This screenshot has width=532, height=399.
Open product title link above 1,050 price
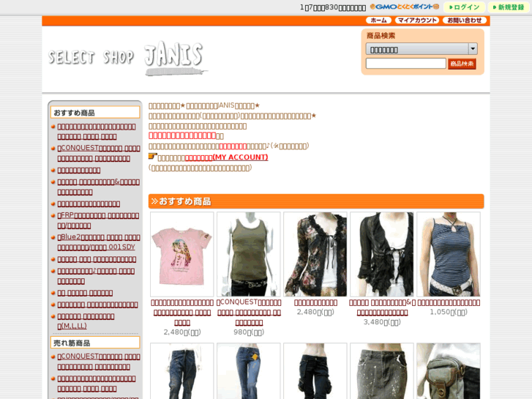point(449,302)
